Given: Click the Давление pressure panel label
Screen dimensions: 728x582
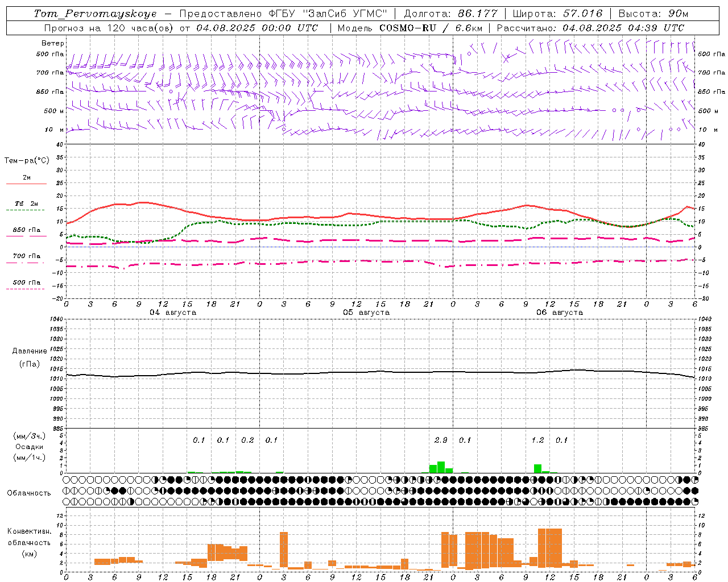Looking at the screenshot, I should click(x=30, y=351).
